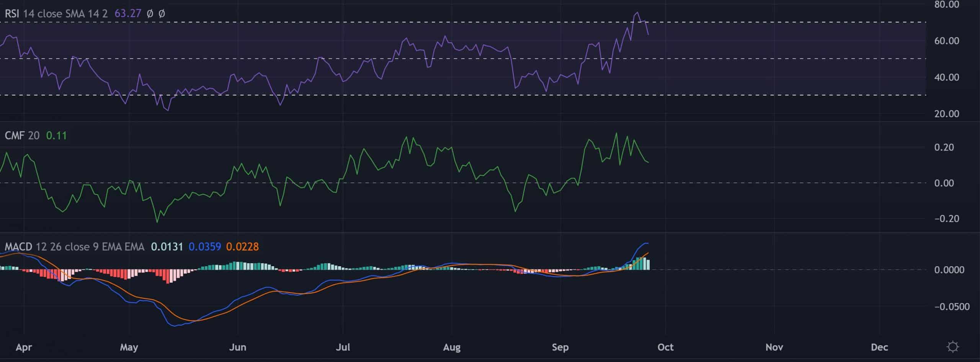The width and height of the screenshot is (980, 362).
Task: Select CMF value 0.11
Action: pyautogui.click(x=56, y=136)
